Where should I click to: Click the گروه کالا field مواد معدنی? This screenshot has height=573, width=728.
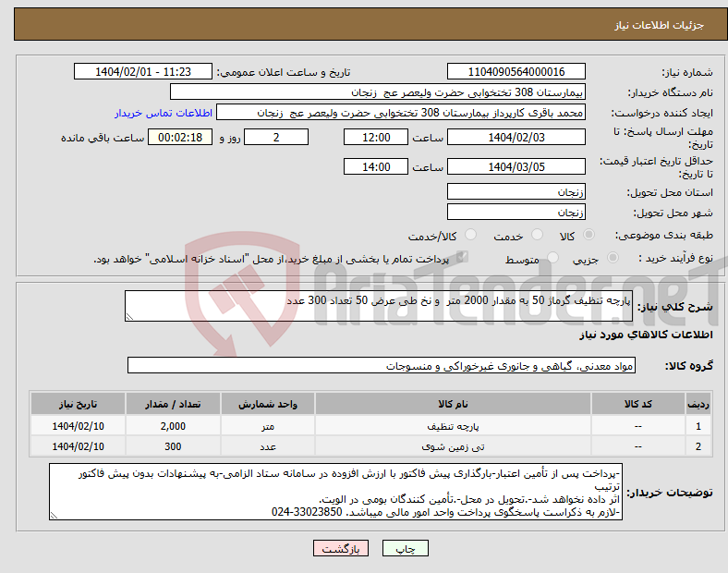click(x=382, y=365)
